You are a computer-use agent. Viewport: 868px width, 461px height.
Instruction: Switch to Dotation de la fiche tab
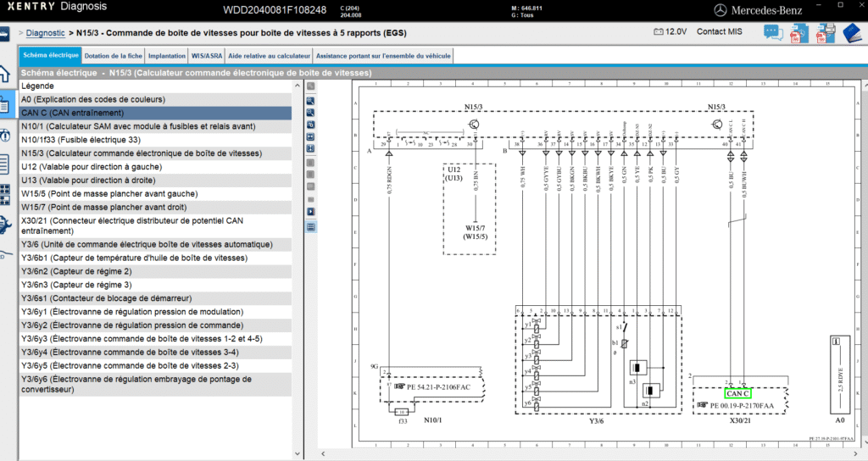[113, 56]
